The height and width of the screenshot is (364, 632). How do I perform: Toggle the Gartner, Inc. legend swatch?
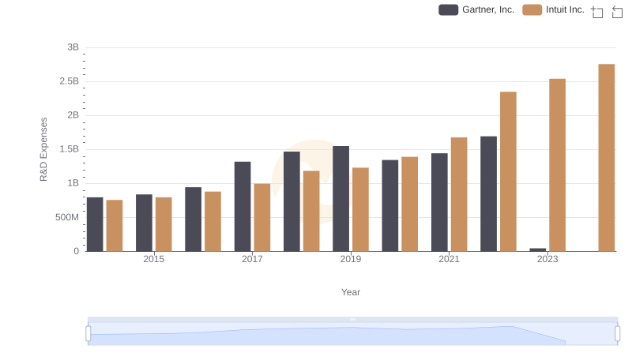click(x=448, y=9)
